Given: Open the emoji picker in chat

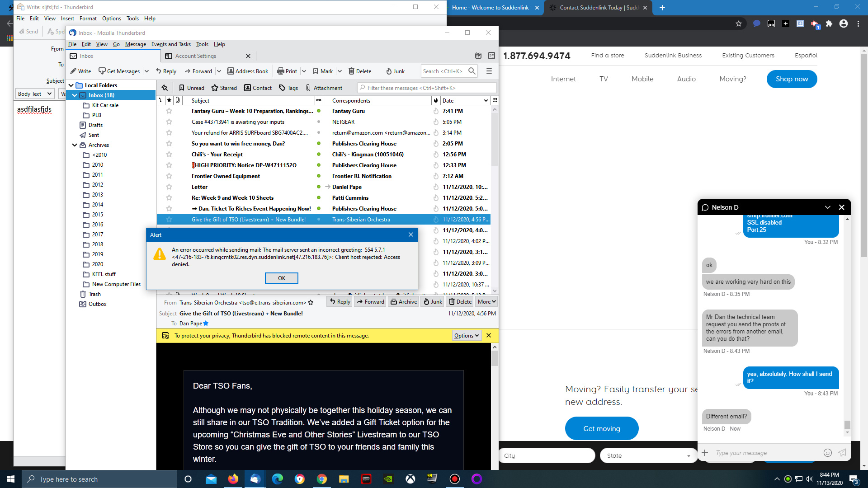Looking at the screenshot, I should click(828, 453).
